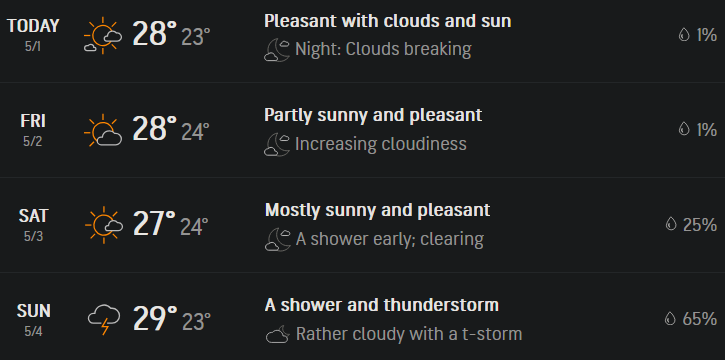Click 'Pleasant with clouds and sun' headline
725x360 pixels.
click(387, 21)
